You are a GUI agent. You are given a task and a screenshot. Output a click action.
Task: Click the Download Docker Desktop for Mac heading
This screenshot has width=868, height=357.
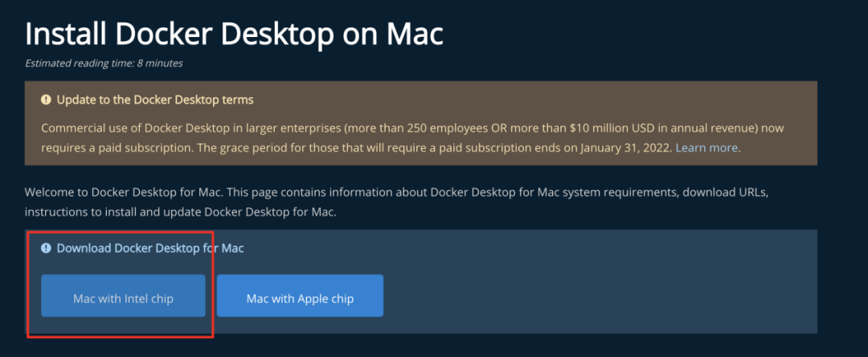pyautogui.click(x=149, y=248)
